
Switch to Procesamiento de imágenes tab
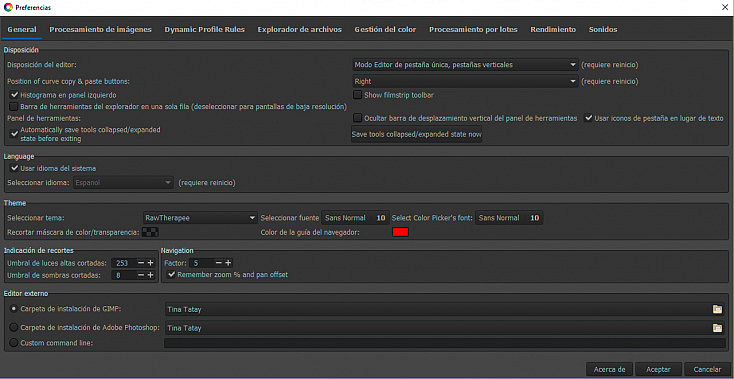tap(101, 29)
